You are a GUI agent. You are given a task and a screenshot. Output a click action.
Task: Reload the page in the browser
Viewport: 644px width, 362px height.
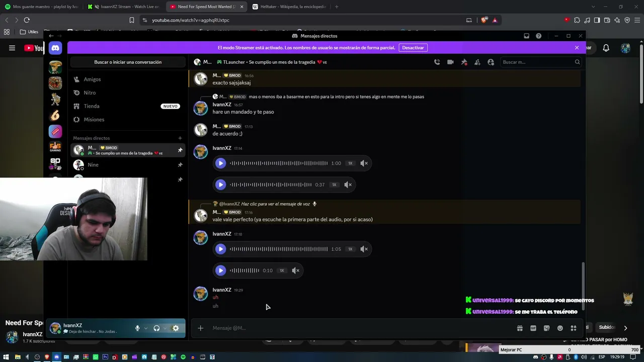(x=27, y=20)
